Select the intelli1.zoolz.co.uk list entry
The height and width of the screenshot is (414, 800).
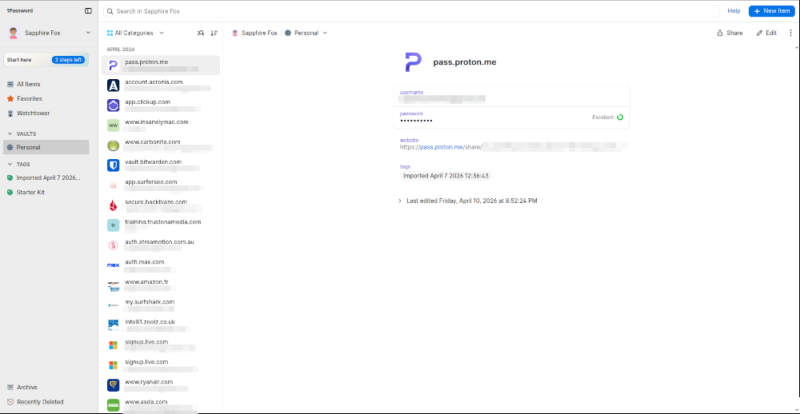pyautogui.click(x=161, y=325)
